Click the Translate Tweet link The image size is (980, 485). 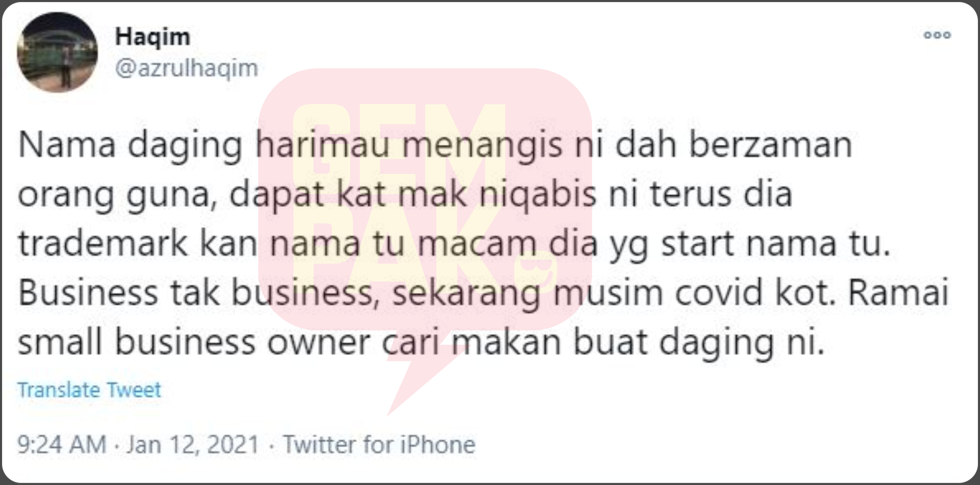click(x=89, y=390)
